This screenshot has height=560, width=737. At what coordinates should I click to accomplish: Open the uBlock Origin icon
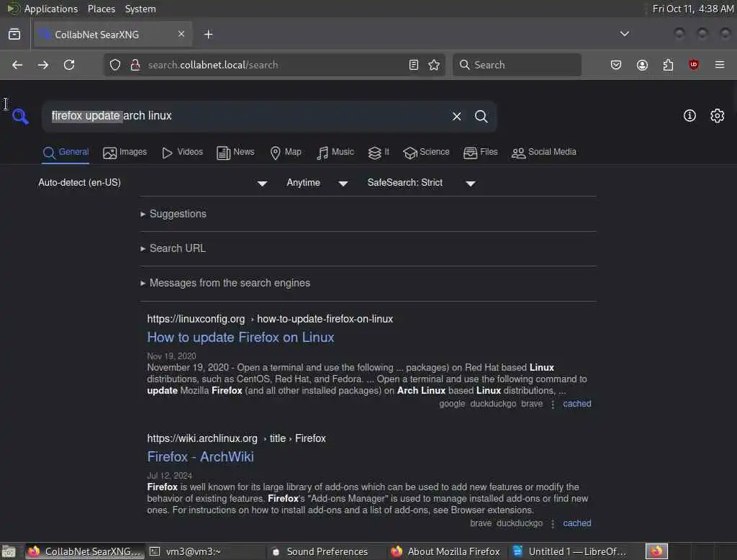pyautogui.click(x=694, y=65)
